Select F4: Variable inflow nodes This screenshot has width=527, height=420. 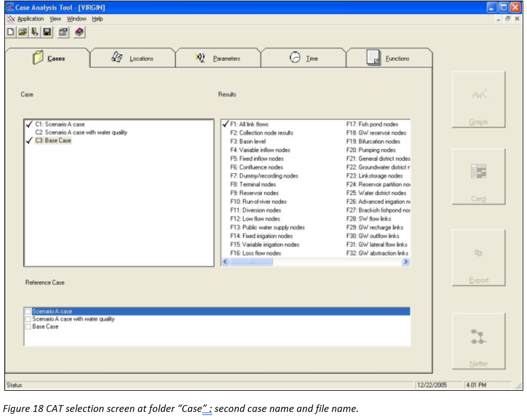[x=260, y=150]
